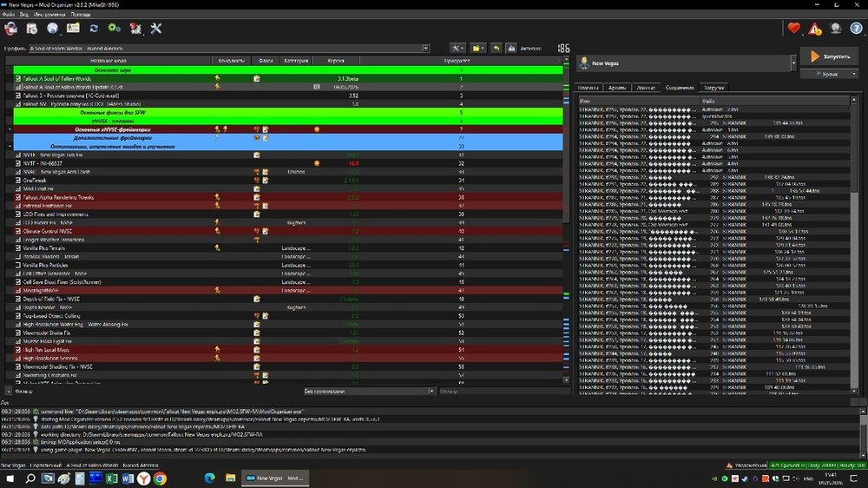
Task: Open the folder shortcuts dropdown
Action: point(478,48)
